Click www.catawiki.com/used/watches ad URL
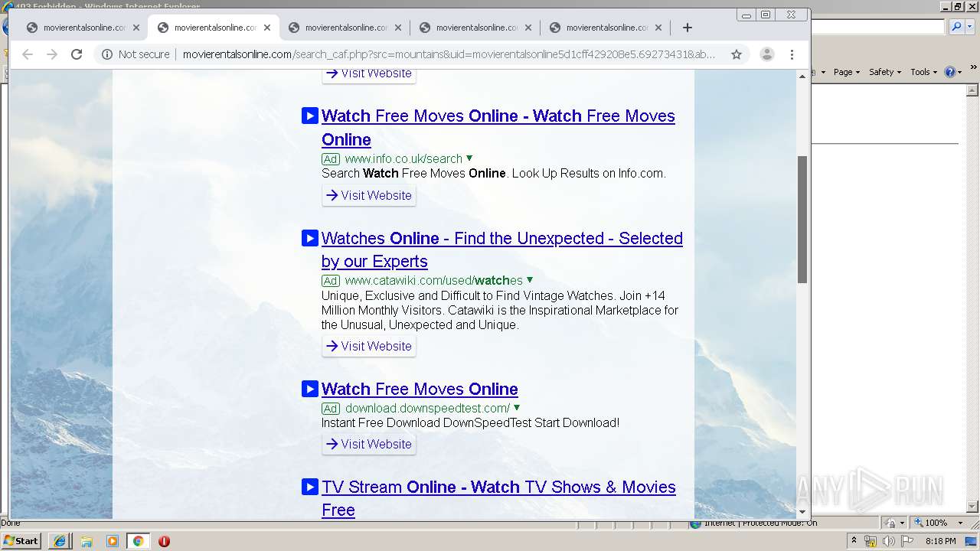Screen dimensions: 980x551 pos(433,280)
